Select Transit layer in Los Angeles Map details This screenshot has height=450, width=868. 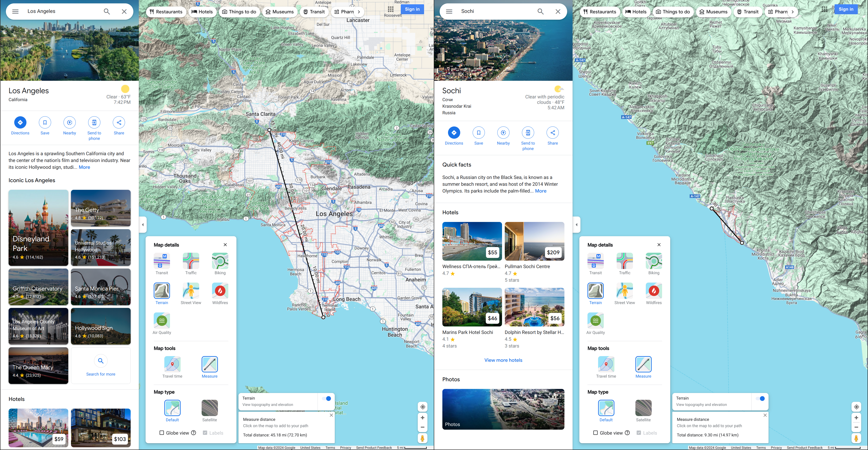(162, 264)
